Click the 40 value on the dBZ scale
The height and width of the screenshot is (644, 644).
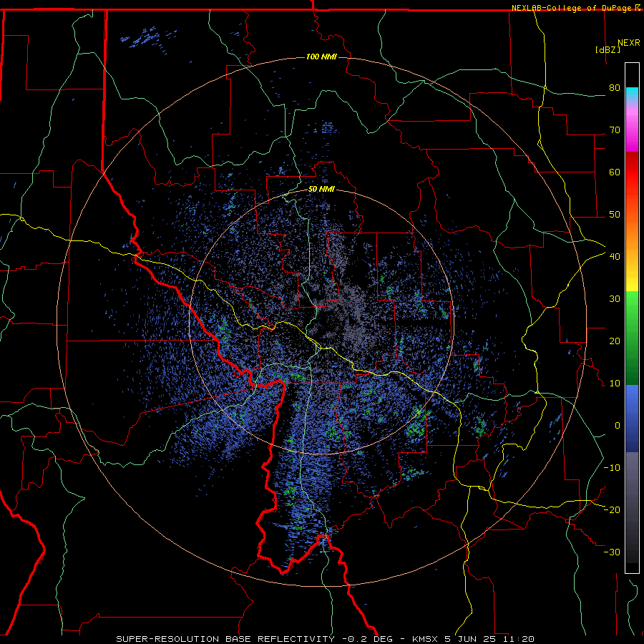coord(615,256)
